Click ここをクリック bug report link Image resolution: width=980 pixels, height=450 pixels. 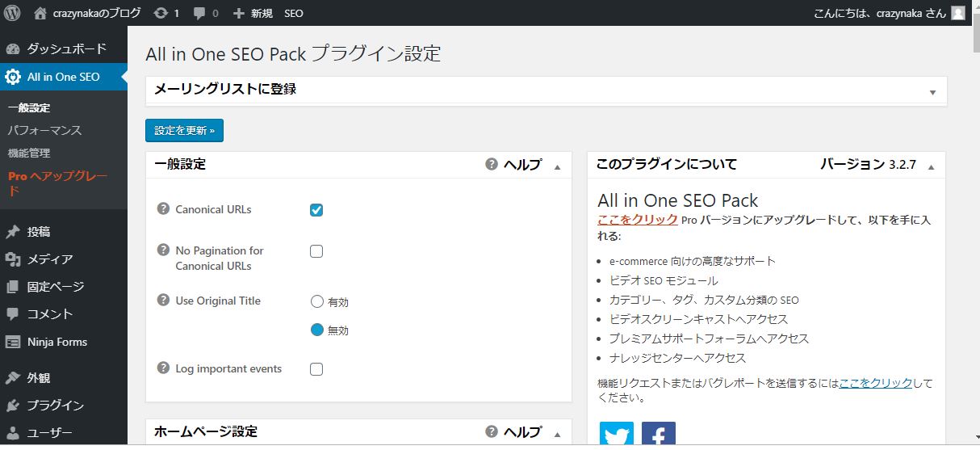coord(876,383)
